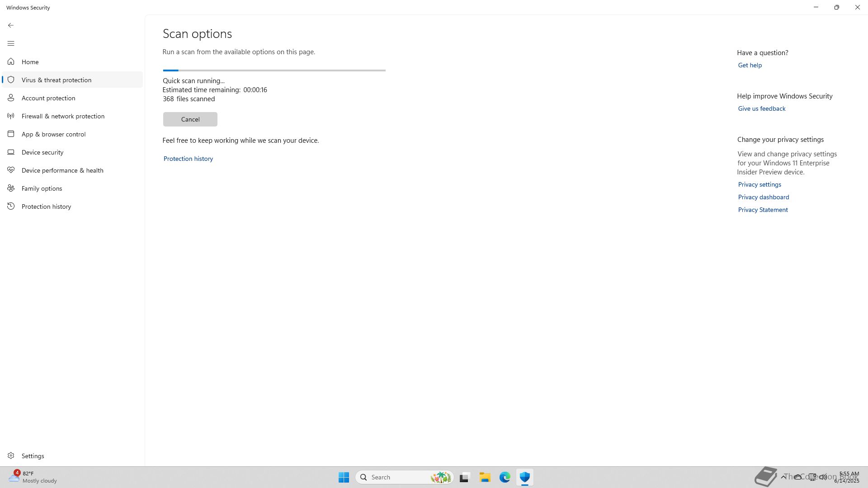Open the Protection history link below scan
Image resolution: width=868 pixels, height=488 pixels.
pyautogui.click(x=188, y=159)
